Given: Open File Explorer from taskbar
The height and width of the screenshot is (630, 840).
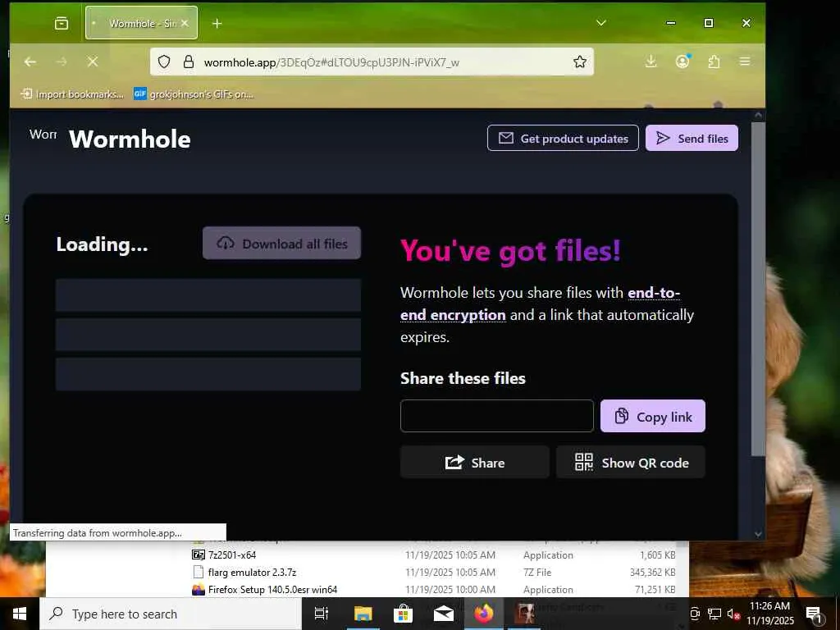Looking at the screenshot, I should point(363,614).
